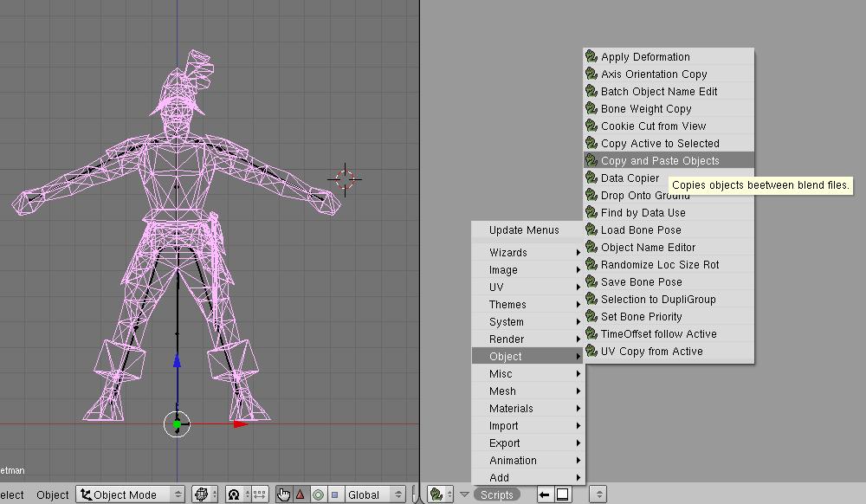Run Copy and Paste Objects script

669,161
